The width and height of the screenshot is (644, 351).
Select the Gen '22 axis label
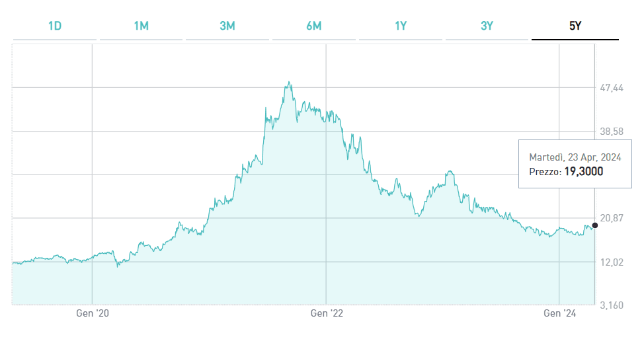coord(327,313)
